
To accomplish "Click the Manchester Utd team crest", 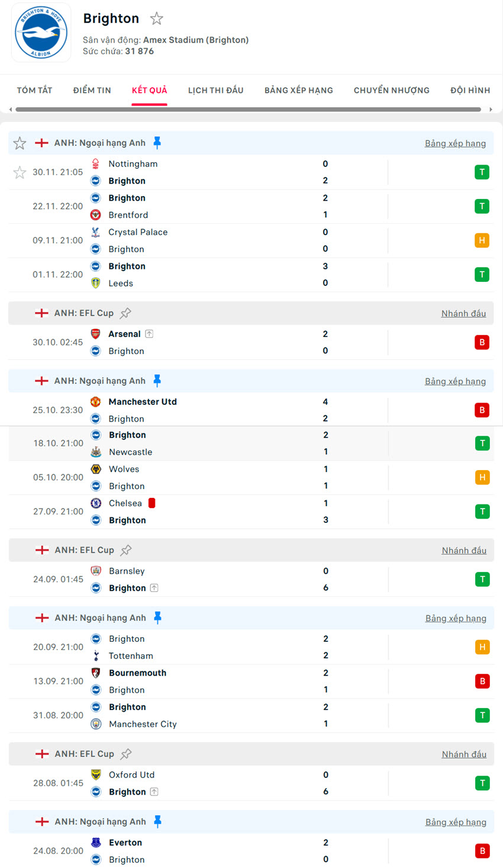I will [95, 401].
